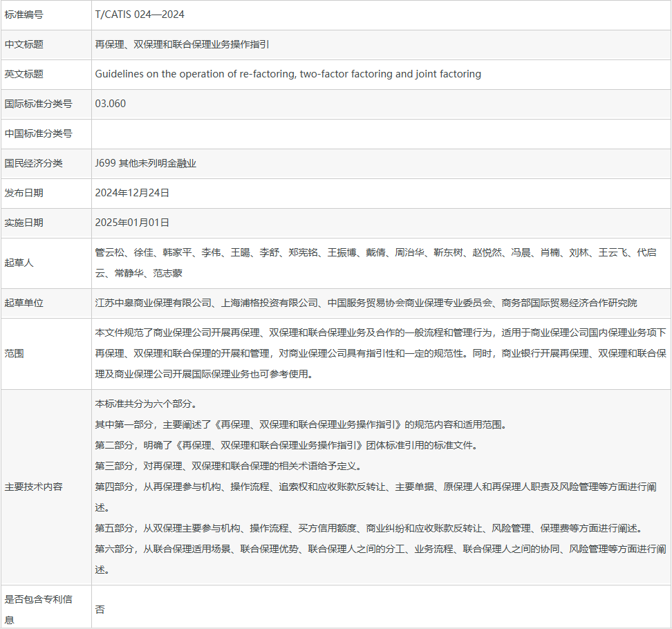
Task: Click the 国民经济分类 label cell
Action: 33,163
